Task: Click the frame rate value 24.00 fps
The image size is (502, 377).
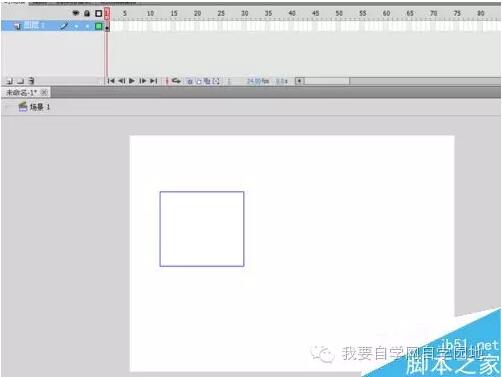Action: pos(258,81)
